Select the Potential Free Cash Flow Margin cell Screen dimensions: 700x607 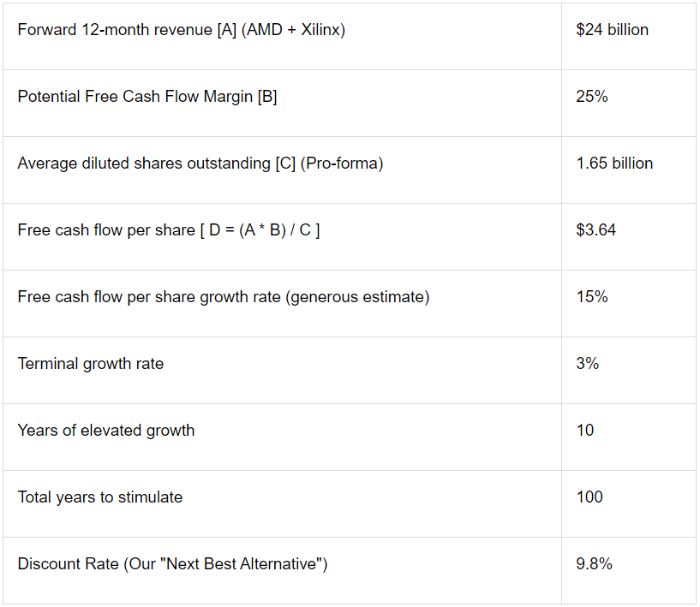point(282,103)
